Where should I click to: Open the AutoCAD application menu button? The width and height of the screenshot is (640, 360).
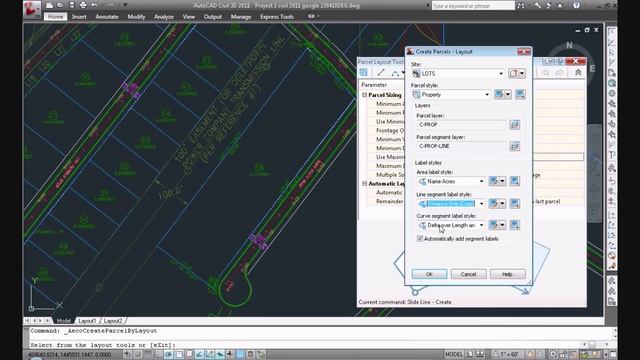click(32, 8)
